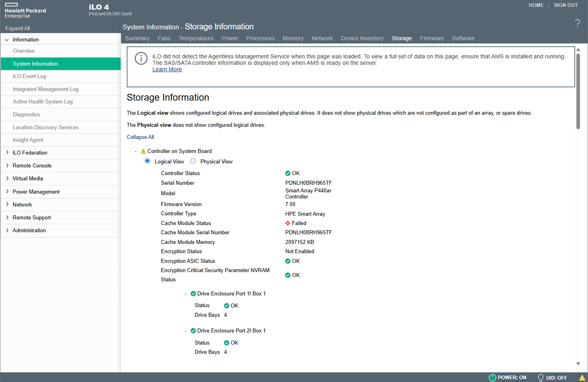Click the Collapse All link
Image resolution: width=588 pixels, height=382 pixels.
(x=140, y=137)
